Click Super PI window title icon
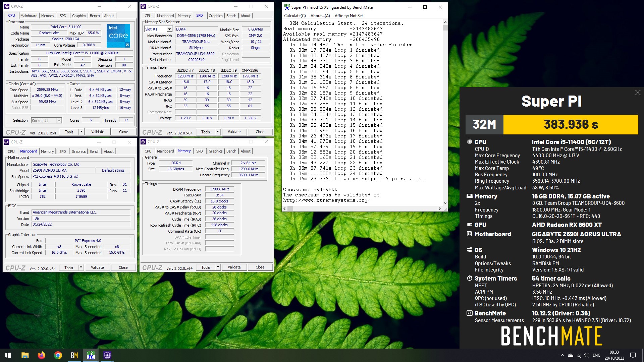 coord(287,7)
